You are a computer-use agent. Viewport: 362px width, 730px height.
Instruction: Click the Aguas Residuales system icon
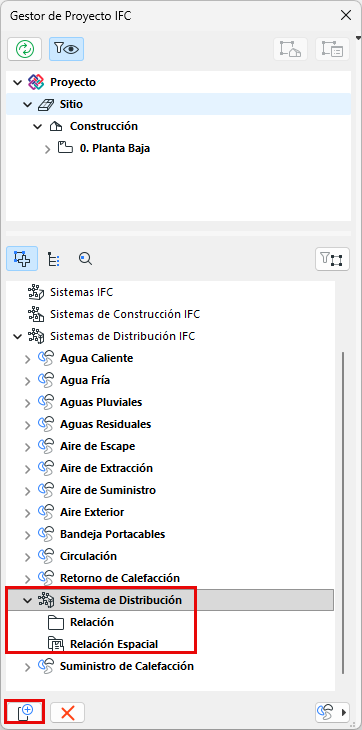click(x=46, y=424)
